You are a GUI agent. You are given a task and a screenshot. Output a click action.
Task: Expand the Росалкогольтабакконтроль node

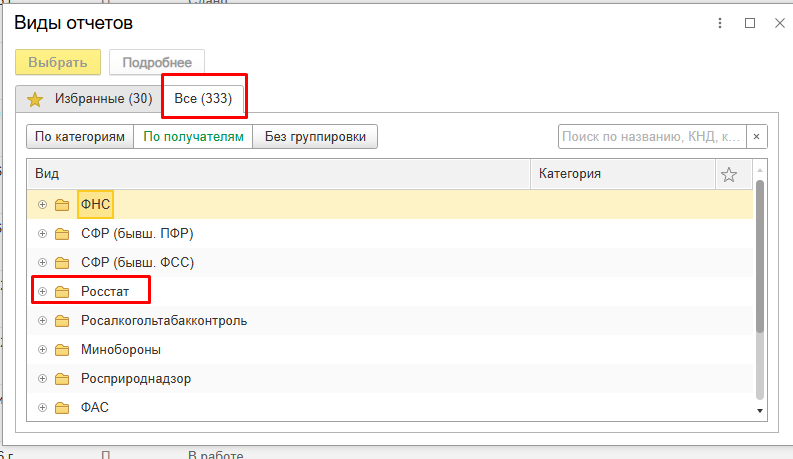pyautogui.click(x=42, y=320)
